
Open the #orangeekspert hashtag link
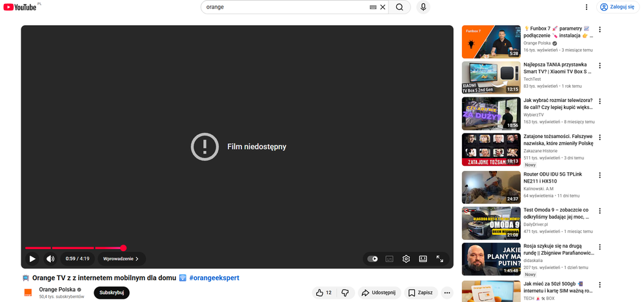[x=214, y=277]
